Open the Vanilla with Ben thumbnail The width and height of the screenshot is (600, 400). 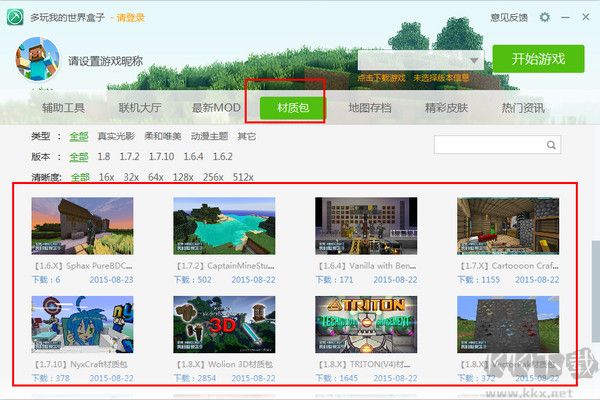tap(366, 226)
